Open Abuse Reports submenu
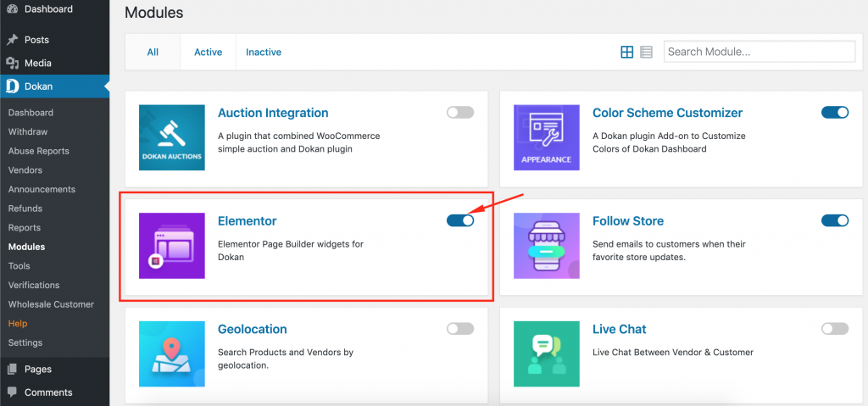 [x=39, y=151]
